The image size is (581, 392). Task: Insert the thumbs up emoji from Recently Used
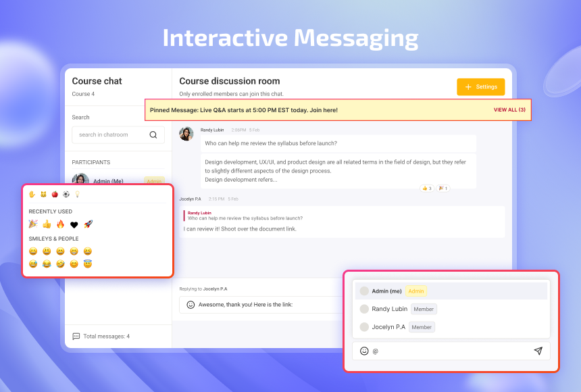coord(47,224)
